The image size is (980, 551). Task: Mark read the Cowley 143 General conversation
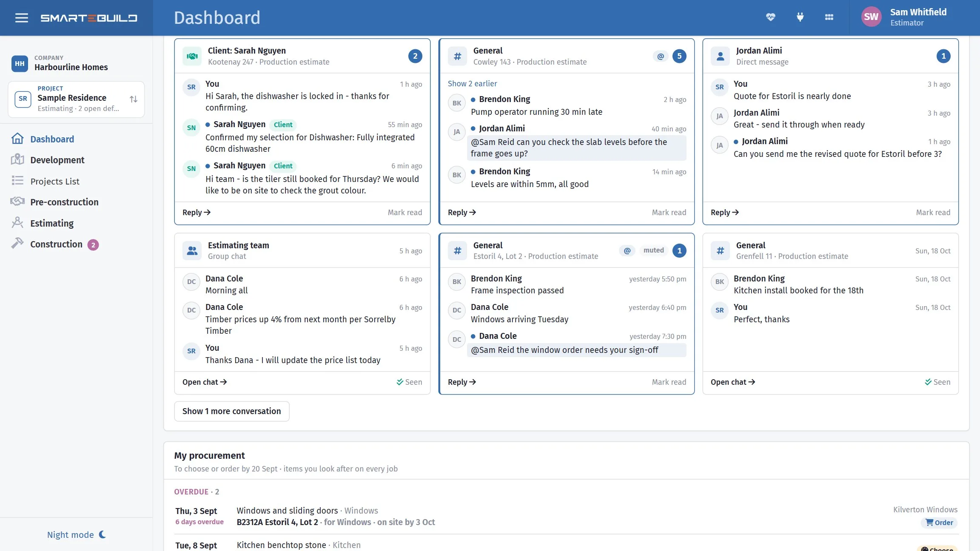pyautogui.click(x=669, y=213)
